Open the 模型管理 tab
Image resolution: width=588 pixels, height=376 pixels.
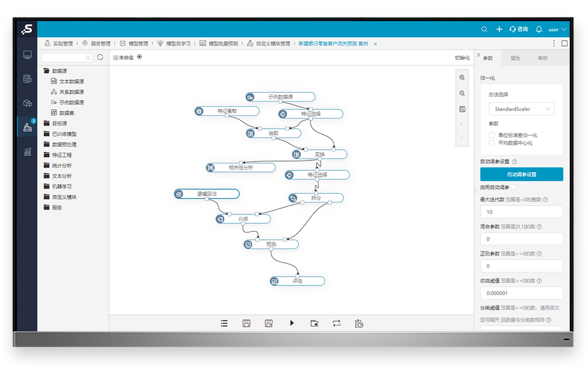point(133,43)
